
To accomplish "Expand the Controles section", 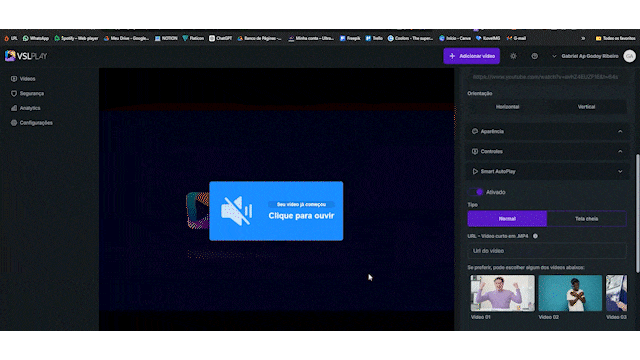I will [547, 151].
